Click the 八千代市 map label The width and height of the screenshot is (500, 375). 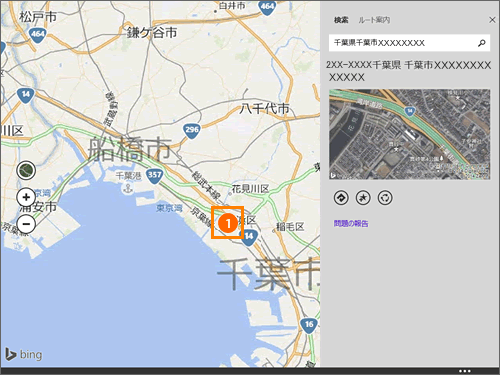click(265, 109)
